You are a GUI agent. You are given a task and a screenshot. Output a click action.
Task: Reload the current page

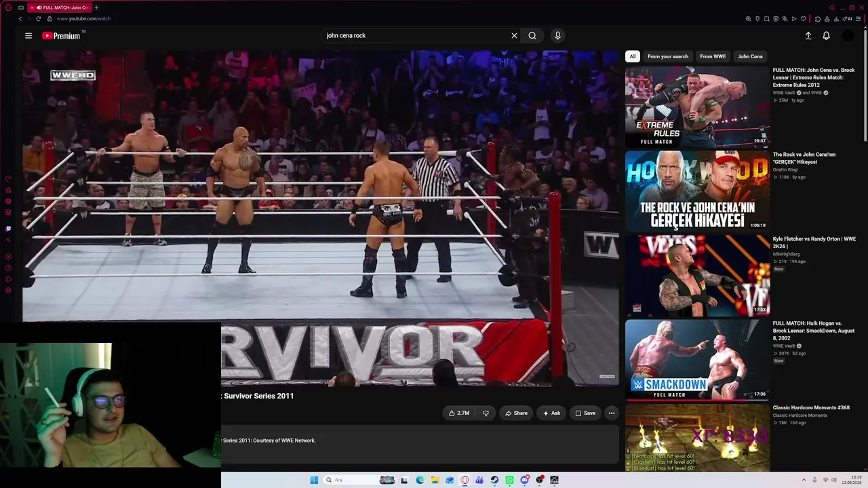38,19
